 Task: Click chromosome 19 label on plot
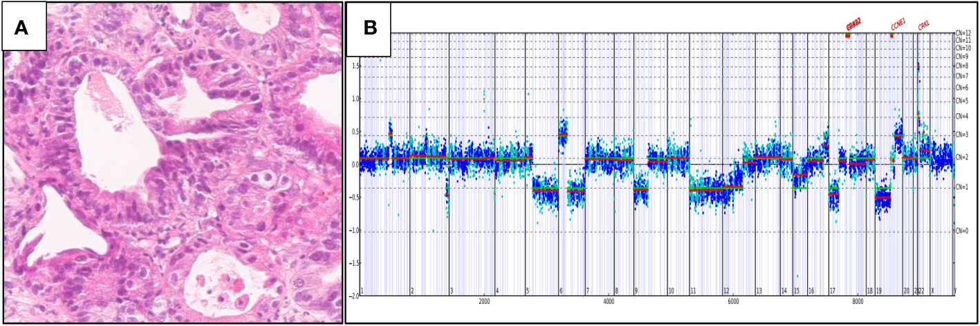pyautogui.click(x=878, y=291)
